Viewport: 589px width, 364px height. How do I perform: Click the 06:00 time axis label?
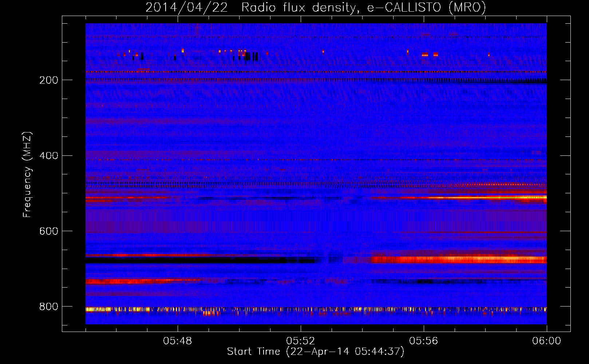[546, 341]
